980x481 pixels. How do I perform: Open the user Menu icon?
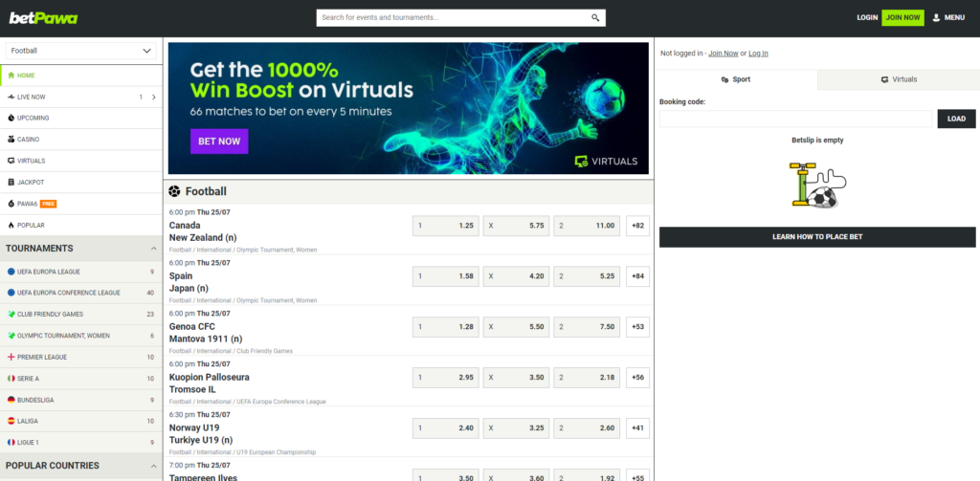coord(947,17)
